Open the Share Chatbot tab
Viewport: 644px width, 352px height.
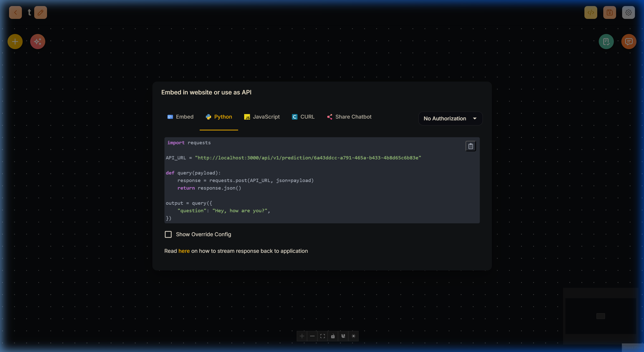pos(349,117)
